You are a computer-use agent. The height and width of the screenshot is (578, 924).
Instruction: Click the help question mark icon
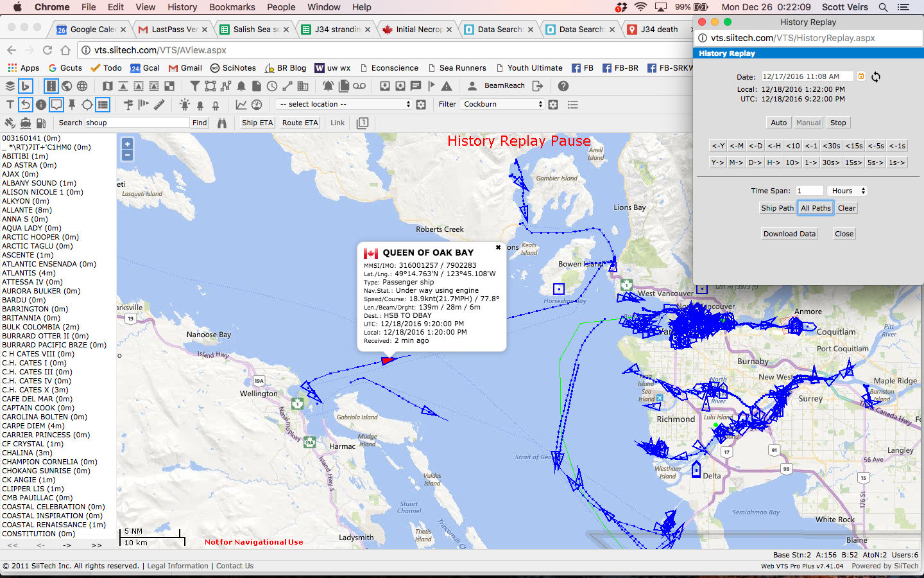pyautogui.click(x=563, y=86)
